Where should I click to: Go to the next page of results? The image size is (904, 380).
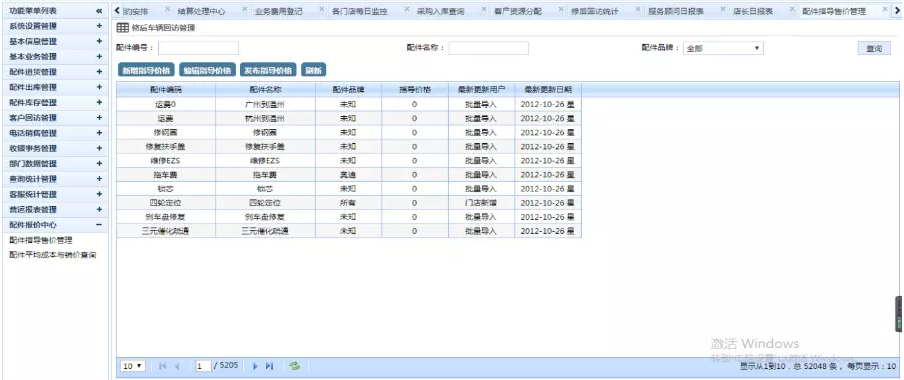point(255,366)
